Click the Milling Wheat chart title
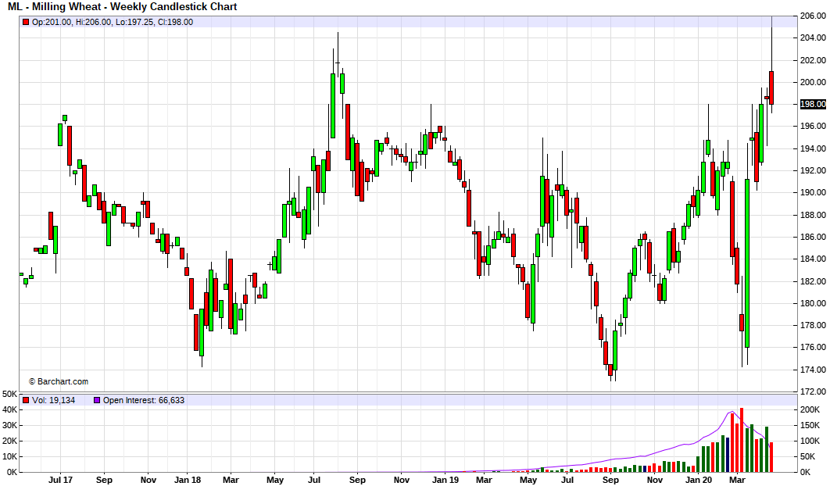This screenshot has height=504, width=830. (123, 7)
